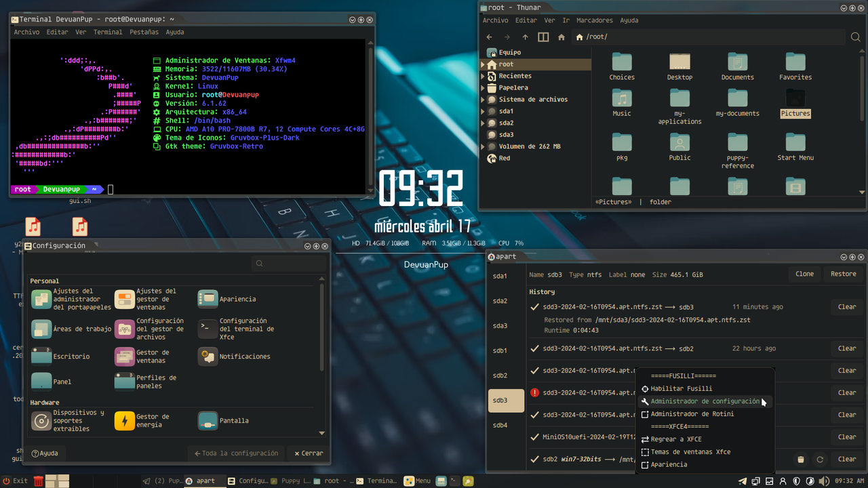The height and width of the screenshot is (488, 868).
Task: Expand Recientes in Thunar sidebar
Action: click(x=483, y=76)
